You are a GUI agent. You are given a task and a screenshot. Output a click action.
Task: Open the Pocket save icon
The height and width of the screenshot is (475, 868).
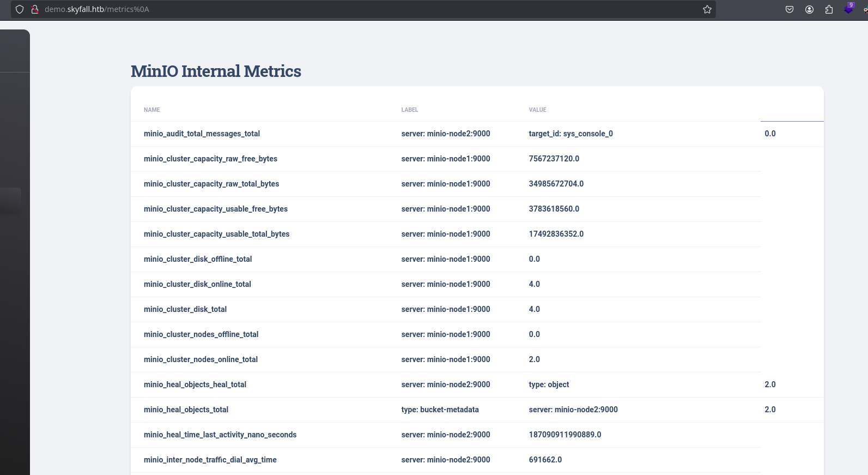789,9
